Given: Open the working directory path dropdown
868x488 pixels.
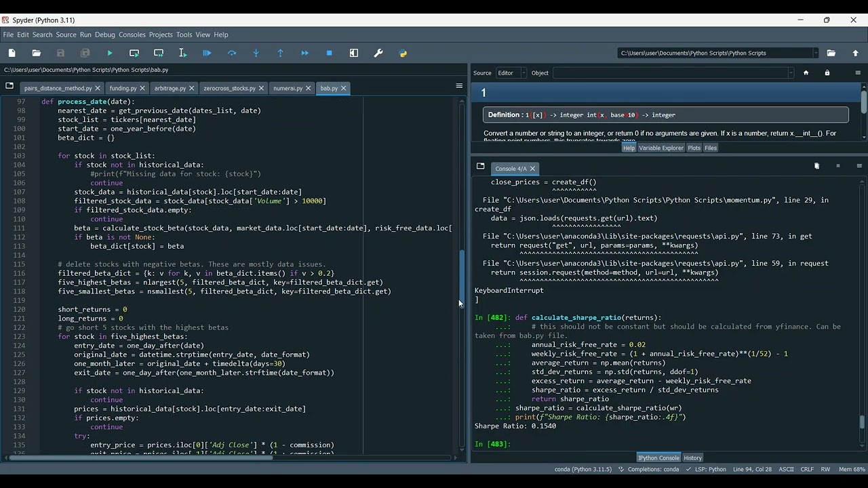Looking at the screenshot, I should (815, 53).
